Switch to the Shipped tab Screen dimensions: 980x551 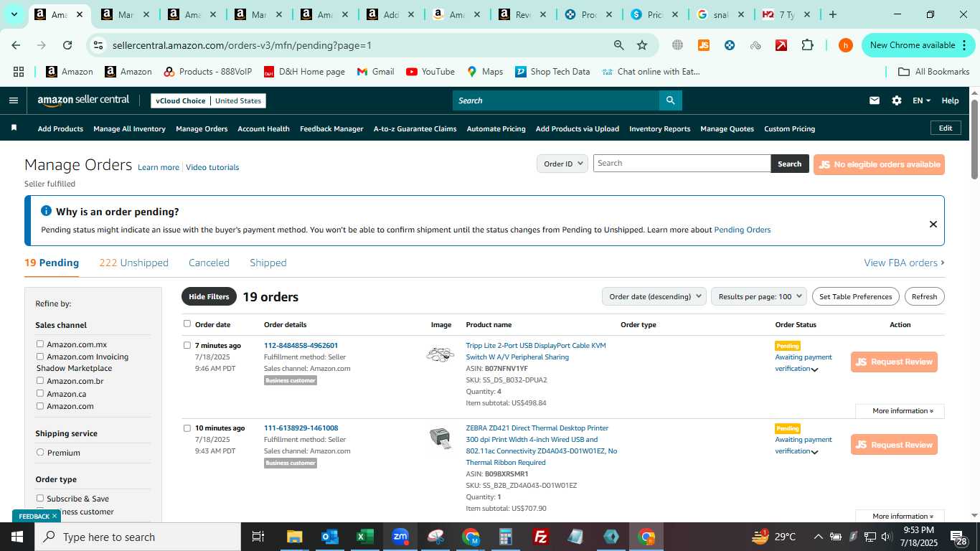[x=268, y=263]
